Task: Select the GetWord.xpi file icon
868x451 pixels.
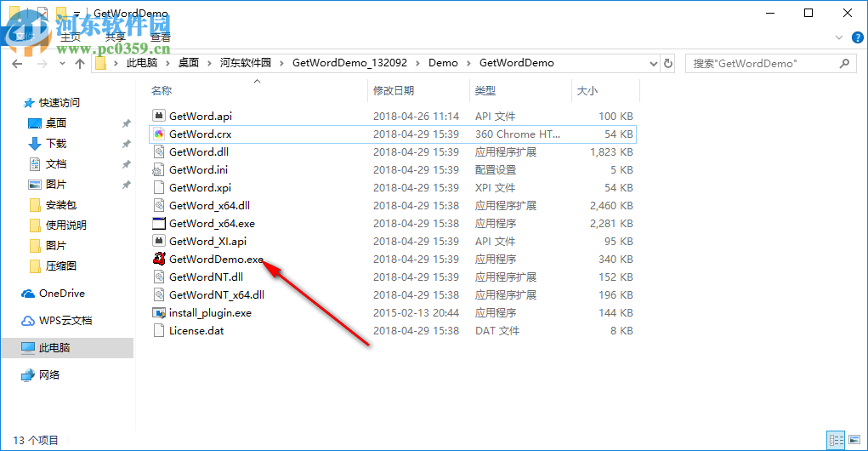Action: (159, 187)
